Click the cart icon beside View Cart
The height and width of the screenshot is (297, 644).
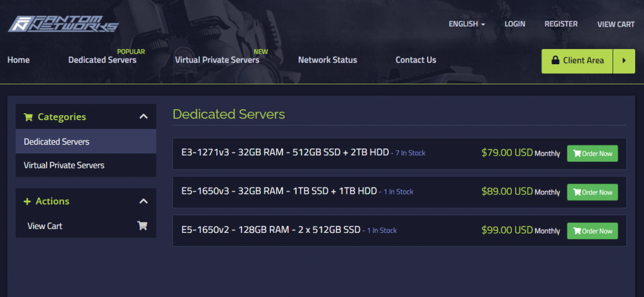(142, 225)
